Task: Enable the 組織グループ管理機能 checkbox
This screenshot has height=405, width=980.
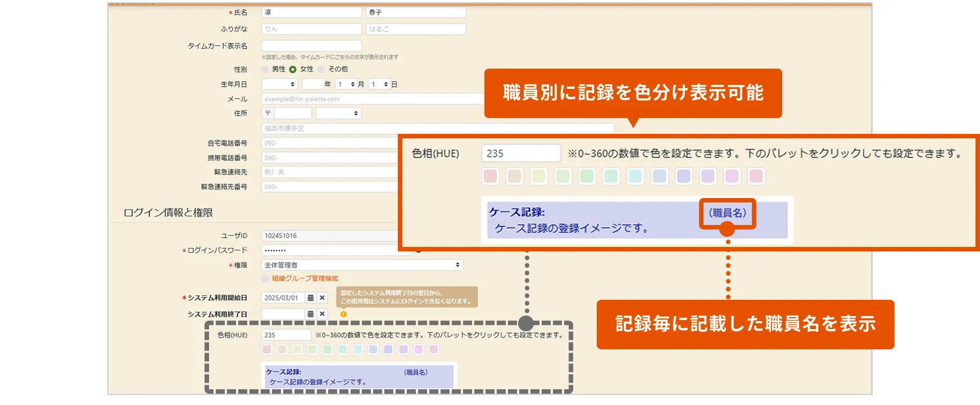Action: coord(265,278)
